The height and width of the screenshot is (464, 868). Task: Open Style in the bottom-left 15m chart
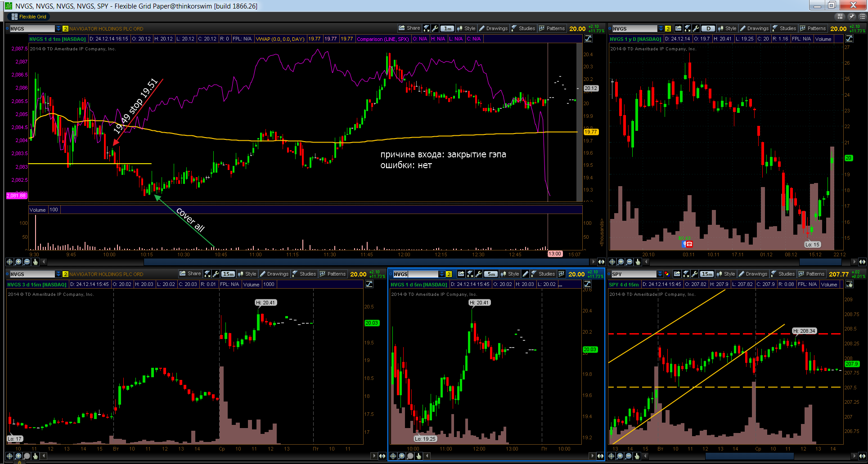(247, 274)
